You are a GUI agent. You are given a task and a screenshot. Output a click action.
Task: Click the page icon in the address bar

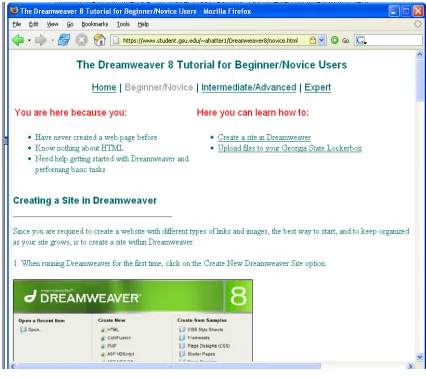[x=116, y=40]
